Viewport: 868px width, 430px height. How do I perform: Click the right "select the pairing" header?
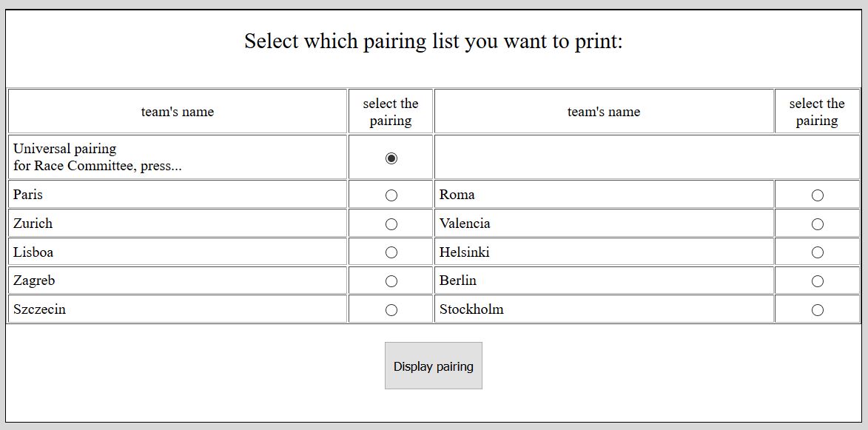(817, 112)
